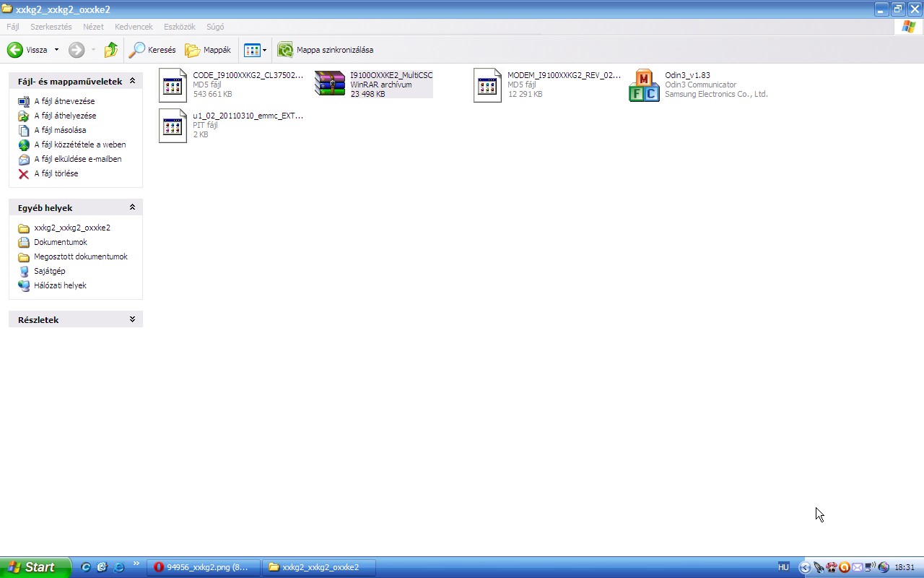Click A fájl közzététele a weben
Image resolution: width=924 pixels, height=578 pixels.
[80, 144]
